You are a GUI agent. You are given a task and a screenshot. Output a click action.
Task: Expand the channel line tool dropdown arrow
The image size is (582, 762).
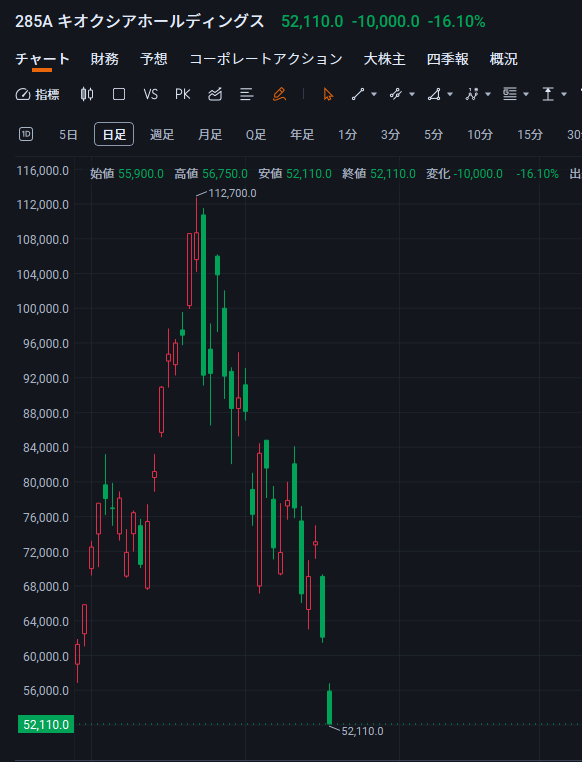pos(412,94)
